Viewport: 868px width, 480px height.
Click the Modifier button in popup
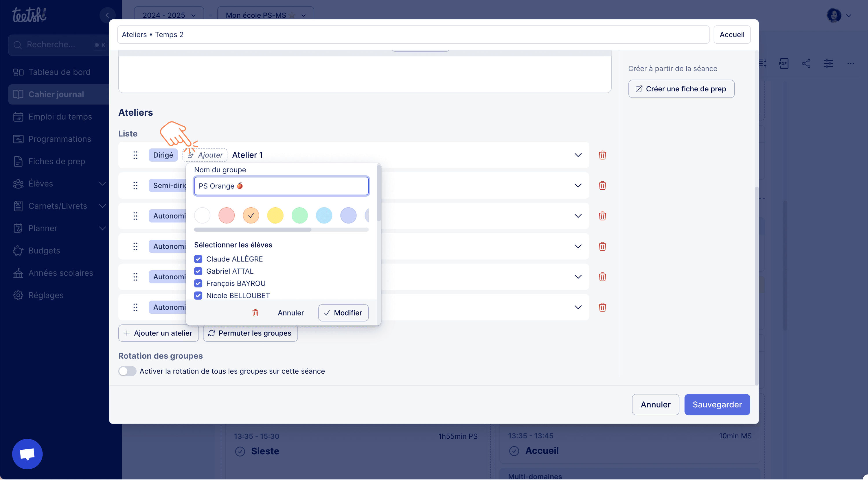coord(343,313)
